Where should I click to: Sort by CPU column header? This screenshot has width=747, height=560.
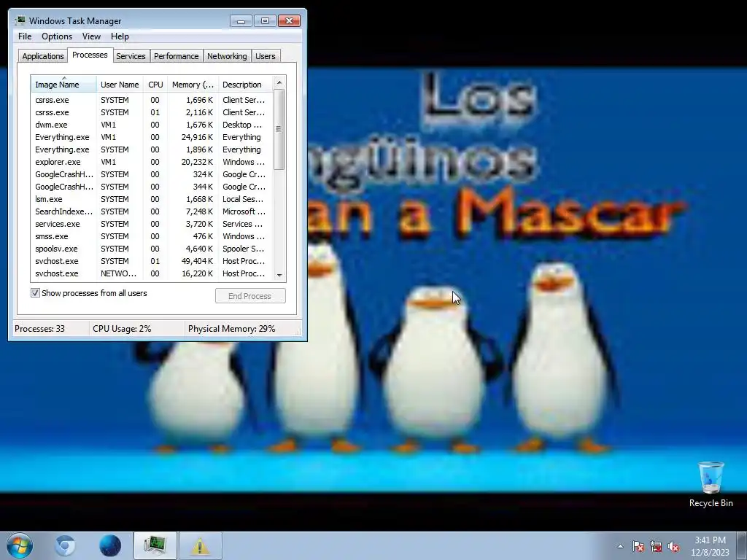tap(155, 85)
